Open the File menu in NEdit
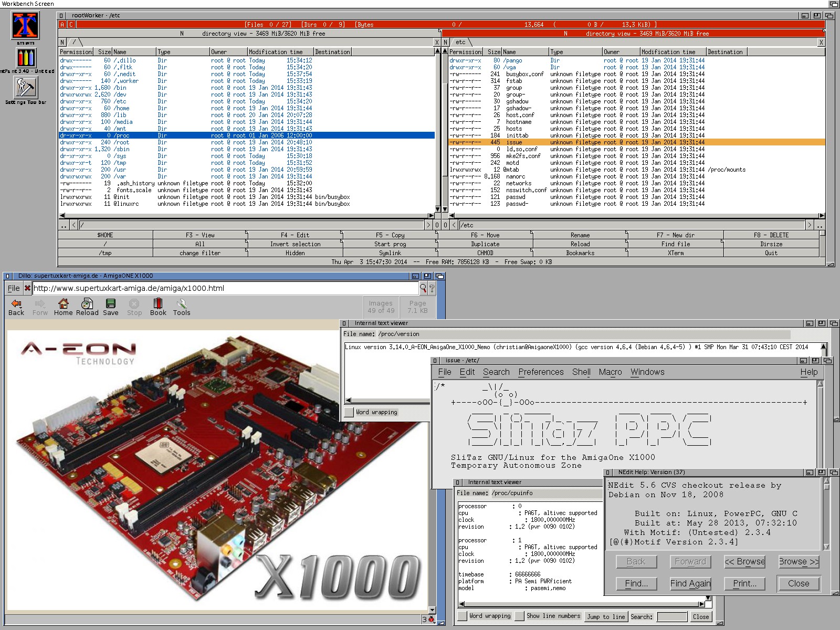This screenshot has width=840, height=630. point(445,372)
